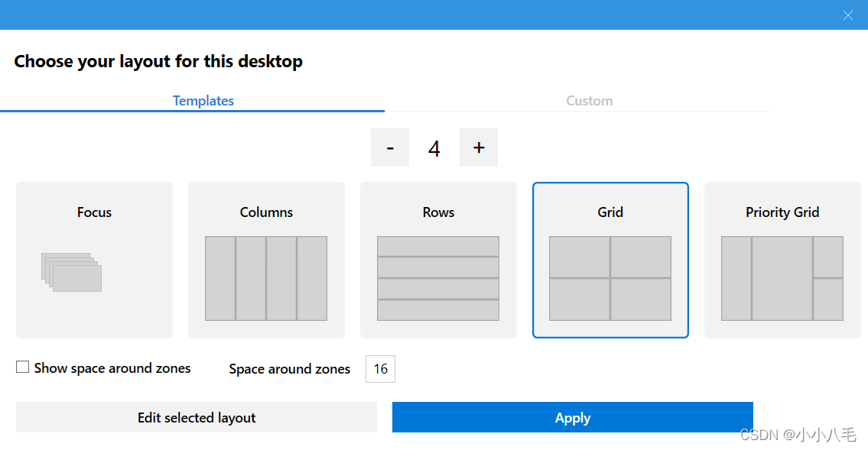Apply the selected layout
This screenshot has width=868, height=450.
tap(573, 417)
